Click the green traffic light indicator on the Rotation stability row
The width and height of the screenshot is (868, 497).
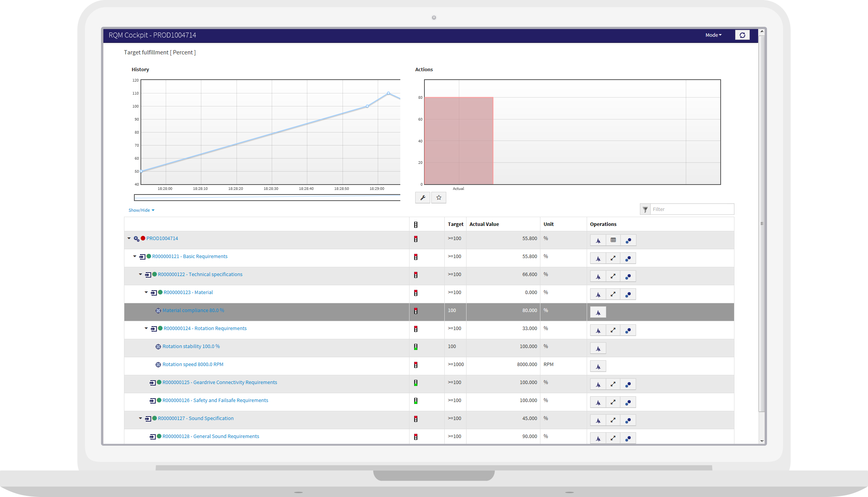pos(416,347)
